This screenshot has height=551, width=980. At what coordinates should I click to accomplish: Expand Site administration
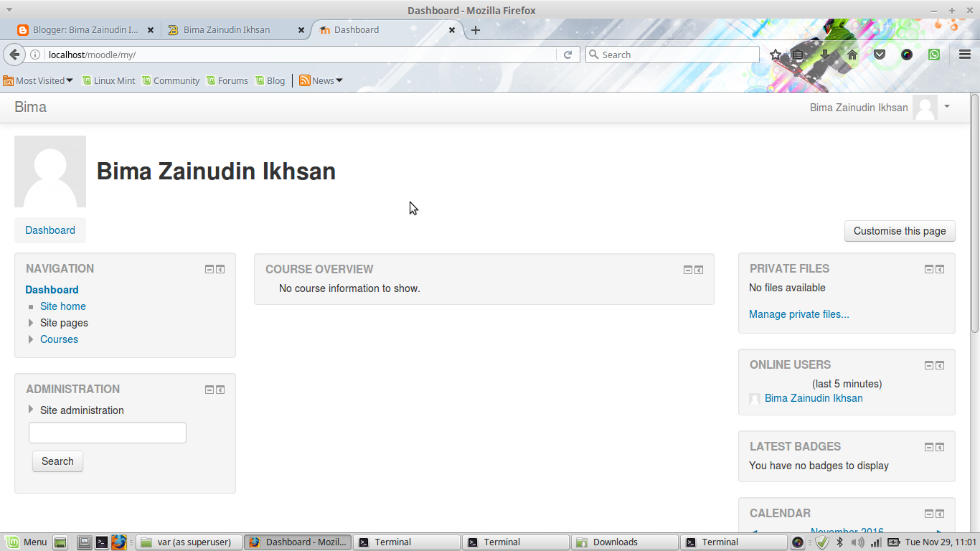(x=31, y=410)
